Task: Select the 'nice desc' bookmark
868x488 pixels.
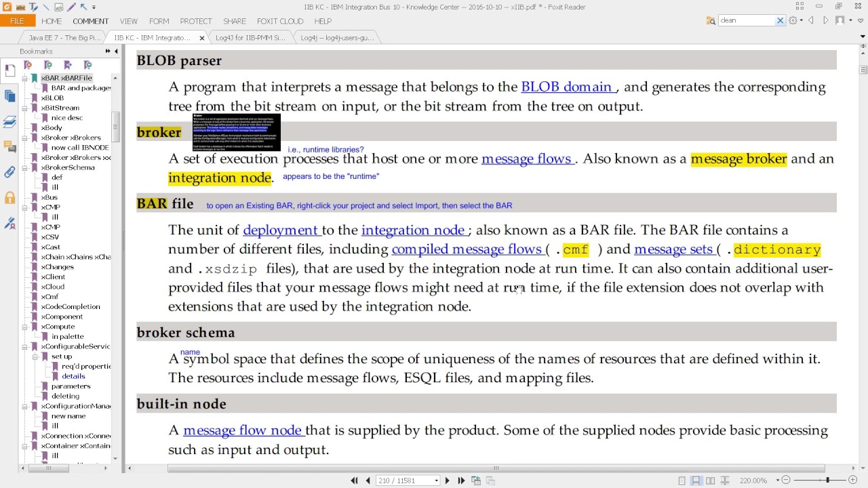Action: point(66,118)
